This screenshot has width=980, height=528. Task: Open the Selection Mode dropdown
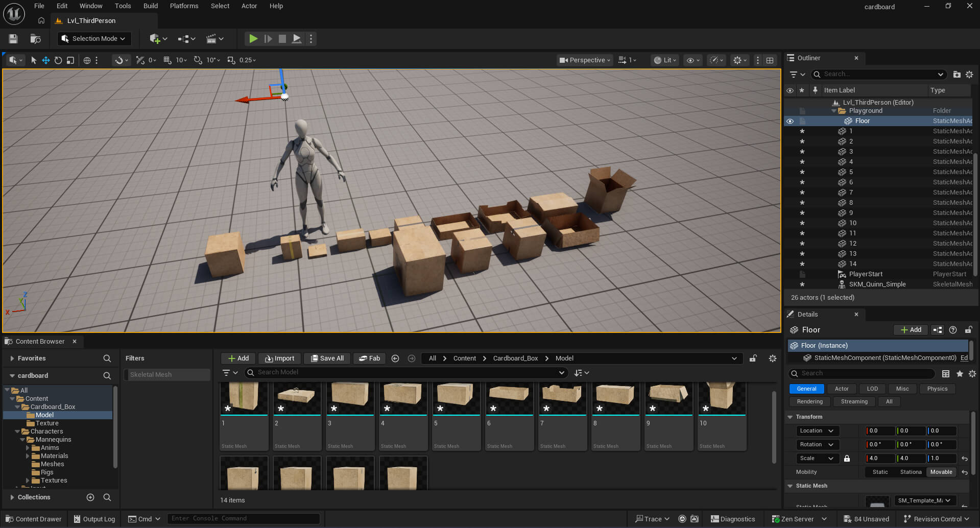[x=94, y=39]
